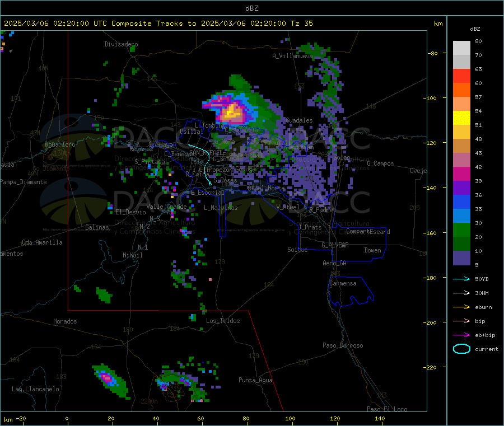504x426 pixels.
Task: Select the red 65–60 dBZ color swatch
Action: tap(461, 76)
